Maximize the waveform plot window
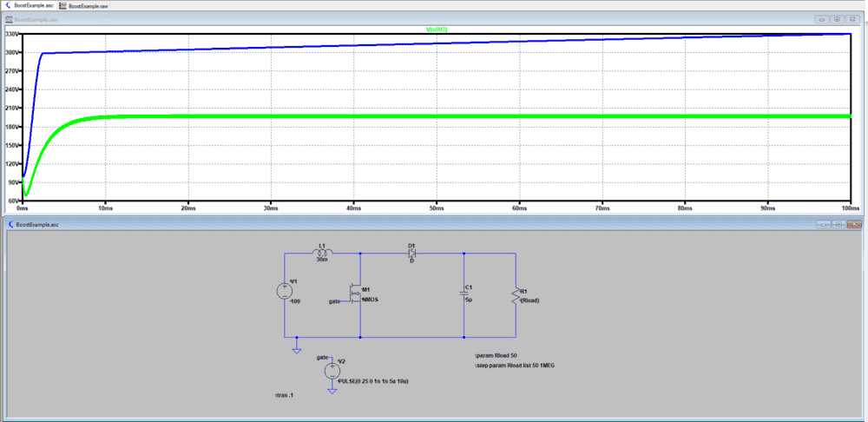The height and width of the screenshot is (422, 868). coord(836,18)
